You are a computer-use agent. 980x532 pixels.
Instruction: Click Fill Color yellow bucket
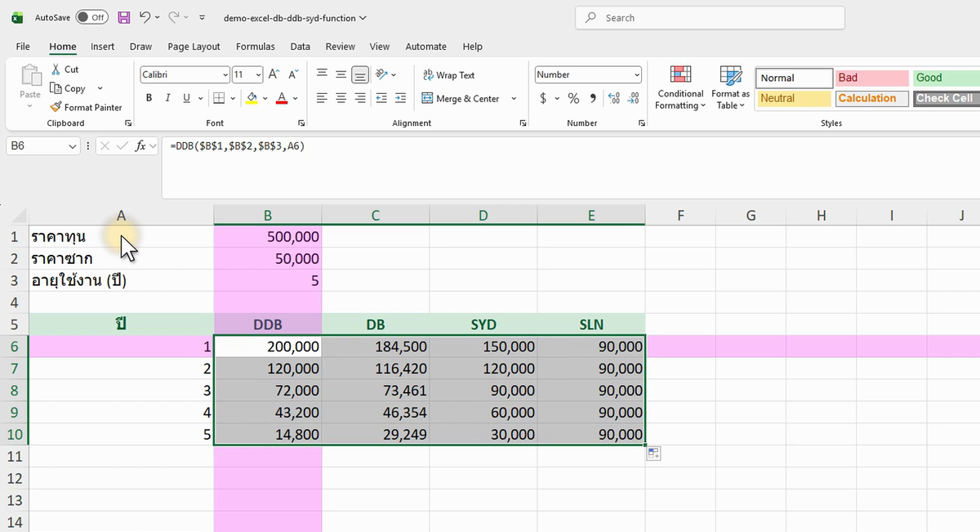[252, 98]
